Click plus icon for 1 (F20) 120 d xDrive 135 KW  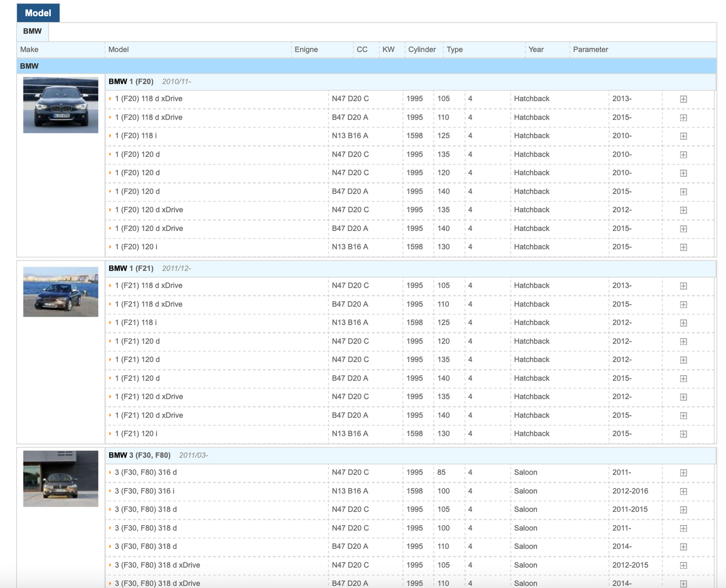(683, 210)
